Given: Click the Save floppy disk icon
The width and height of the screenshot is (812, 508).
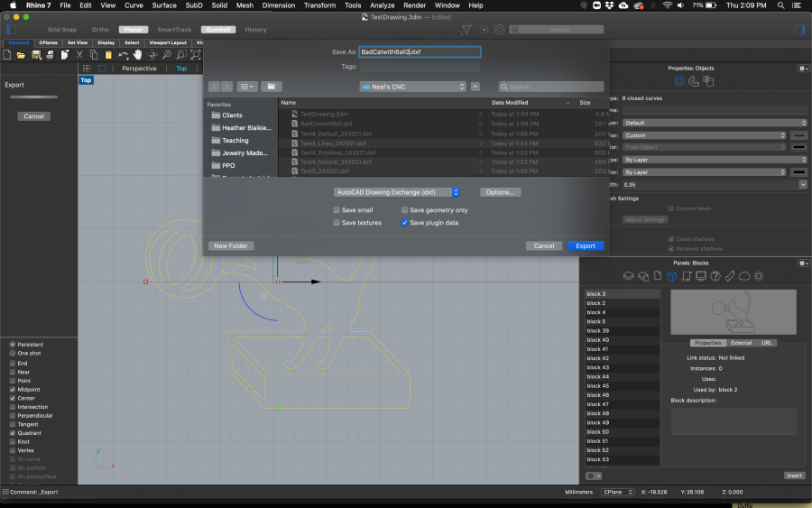Looking at the screenshot, I should click(36, 54).
